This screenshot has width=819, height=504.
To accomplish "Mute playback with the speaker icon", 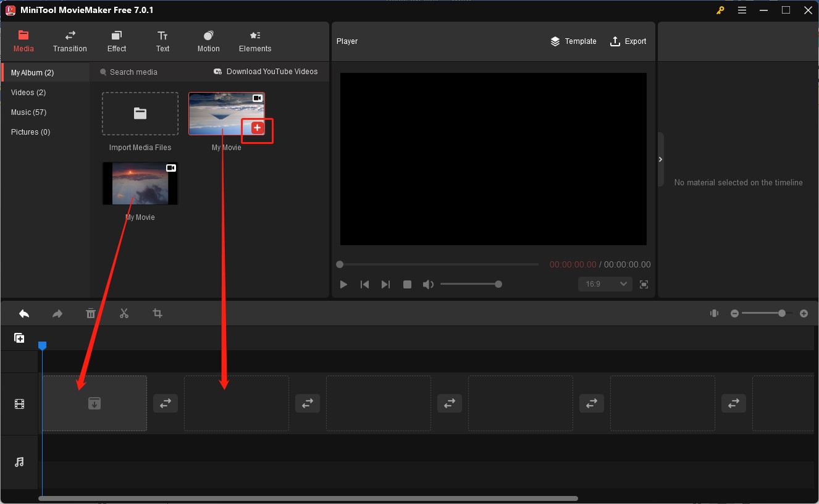I will pos(428,284).
